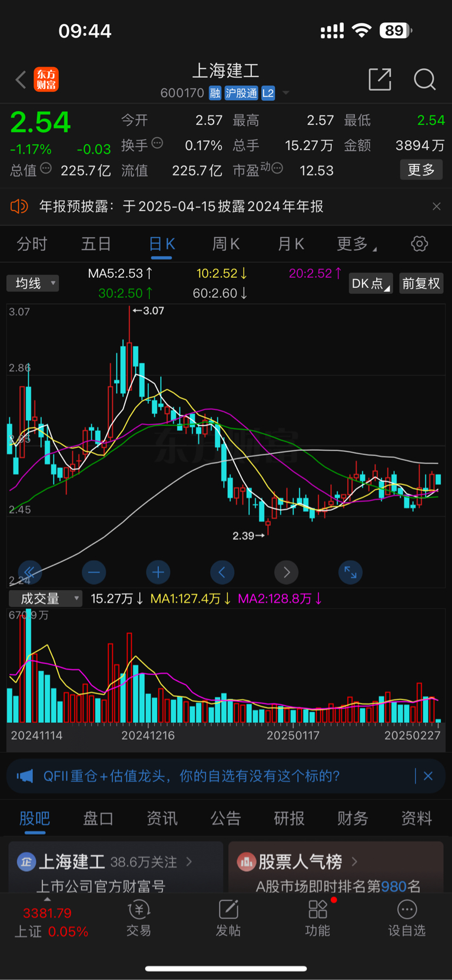Open 上海建工 official account card
The width and height of the screenshot is (452, 980).
pos(115,868)
